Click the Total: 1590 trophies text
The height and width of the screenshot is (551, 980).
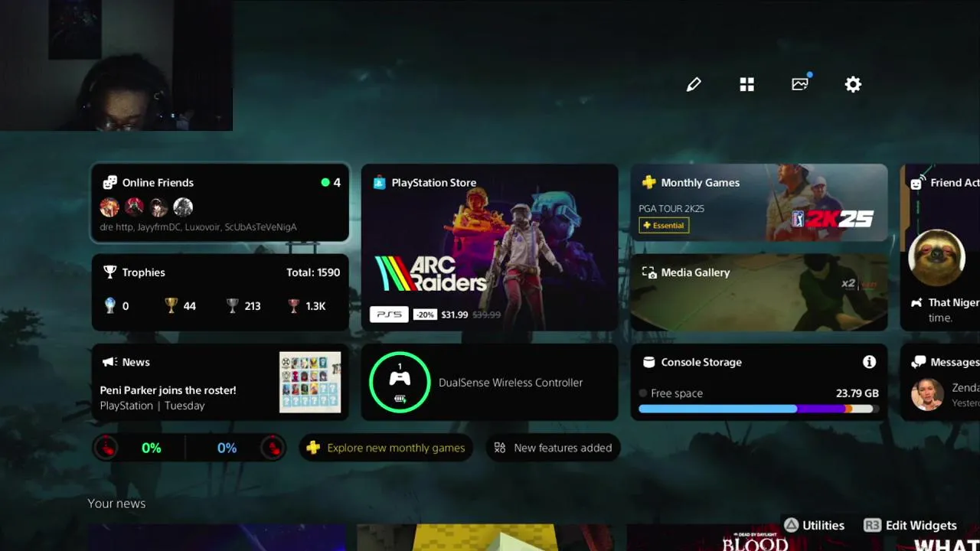click(313, 272)
